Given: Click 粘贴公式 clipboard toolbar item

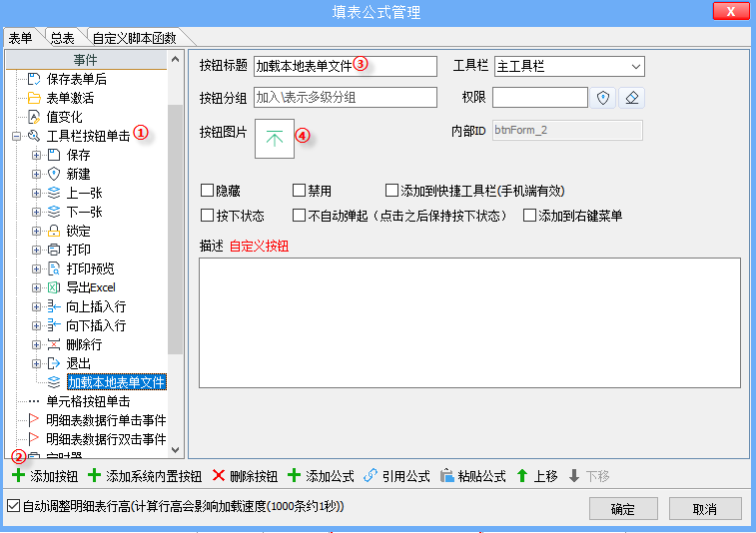Looking at the screenshot, I should pyautogui.click(x=473, y=476).
